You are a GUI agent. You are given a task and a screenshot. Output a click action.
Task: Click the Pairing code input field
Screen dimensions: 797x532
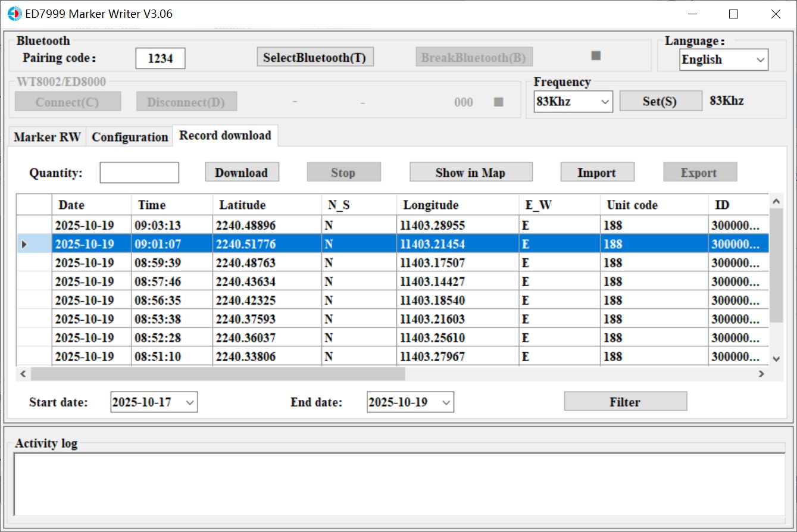160,58
